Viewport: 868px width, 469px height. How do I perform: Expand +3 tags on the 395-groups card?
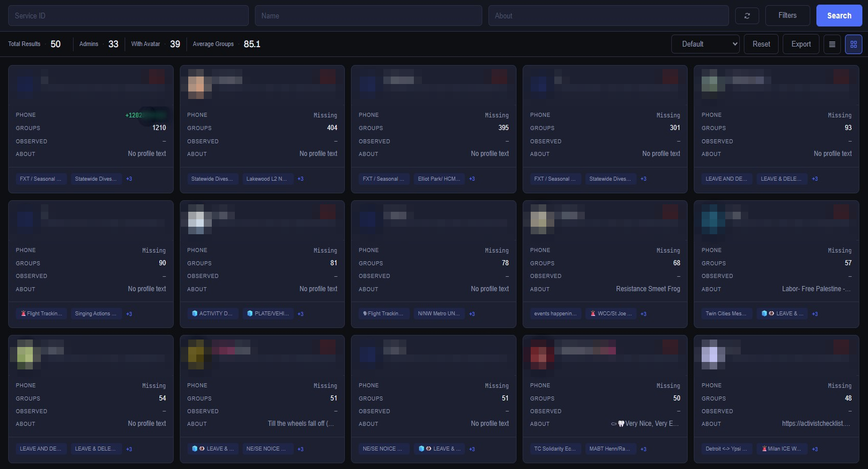point(472,179)
